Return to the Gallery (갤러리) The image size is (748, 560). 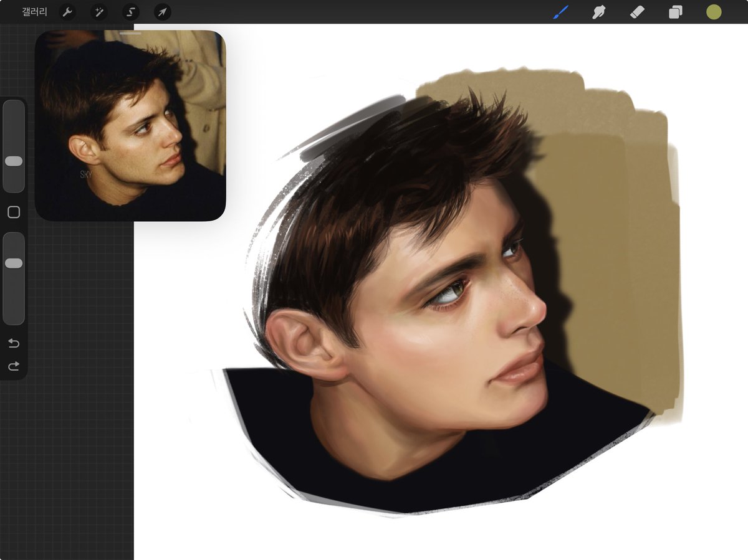[x=35, y=12]
